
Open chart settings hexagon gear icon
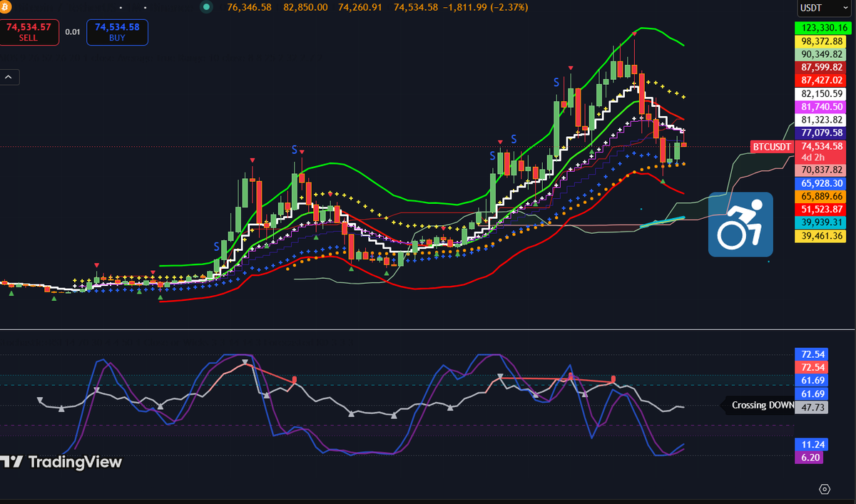click(825, 489)
